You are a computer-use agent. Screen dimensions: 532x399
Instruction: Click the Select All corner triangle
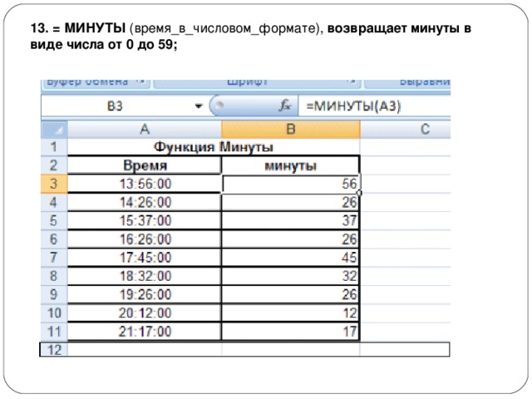point(54,130)
